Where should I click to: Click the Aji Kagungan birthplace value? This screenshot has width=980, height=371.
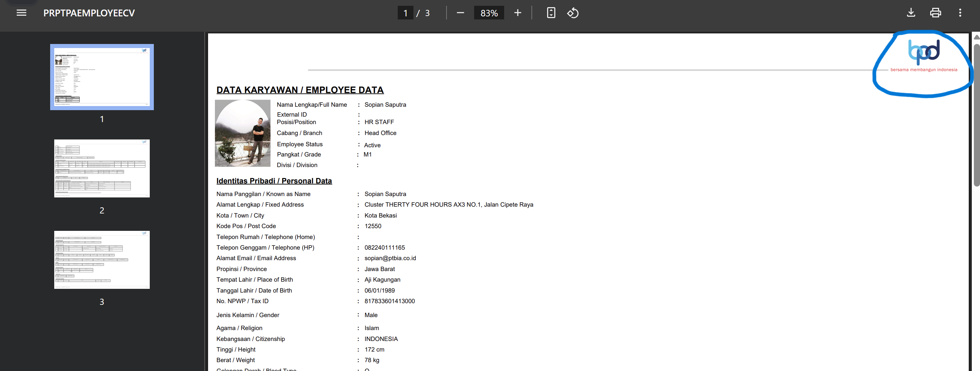[382, 280]
